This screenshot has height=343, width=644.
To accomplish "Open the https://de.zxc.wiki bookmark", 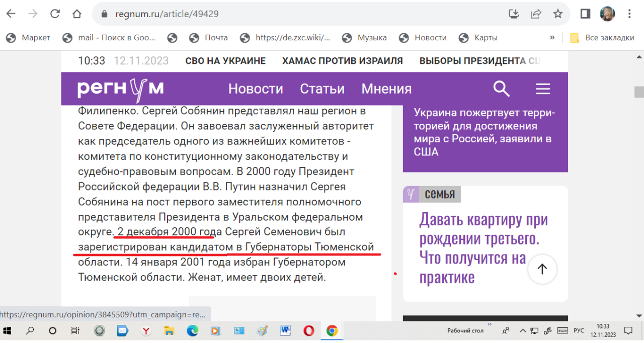I will tap(285, 38).
